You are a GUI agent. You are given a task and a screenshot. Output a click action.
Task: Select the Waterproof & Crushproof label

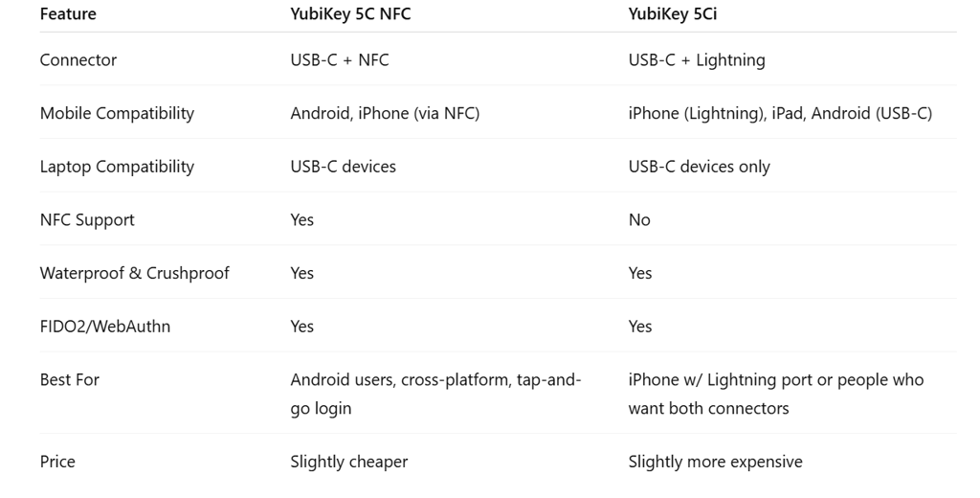point(134,273)
